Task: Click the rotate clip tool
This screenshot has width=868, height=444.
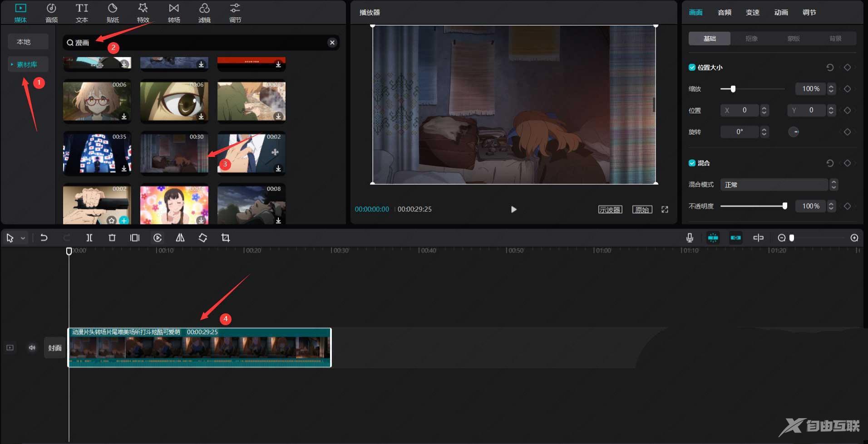Action: [203, 238]
